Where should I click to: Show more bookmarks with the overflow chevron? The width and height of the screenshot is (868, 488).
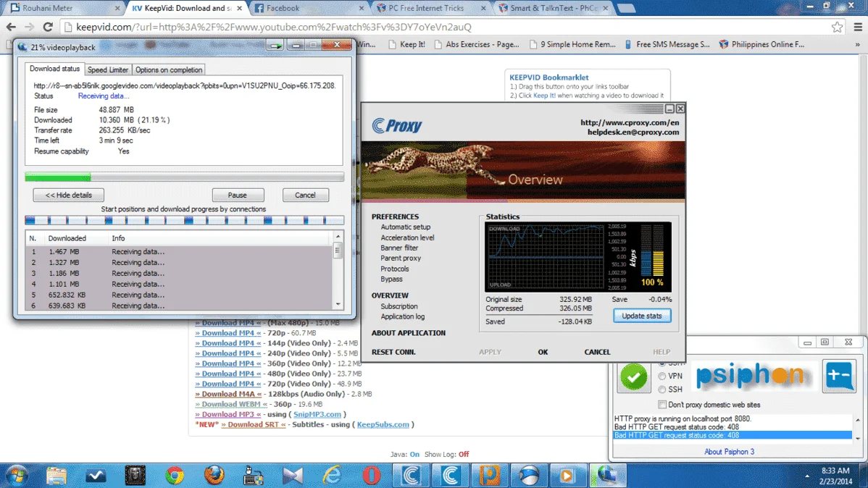tap(857, 44)
